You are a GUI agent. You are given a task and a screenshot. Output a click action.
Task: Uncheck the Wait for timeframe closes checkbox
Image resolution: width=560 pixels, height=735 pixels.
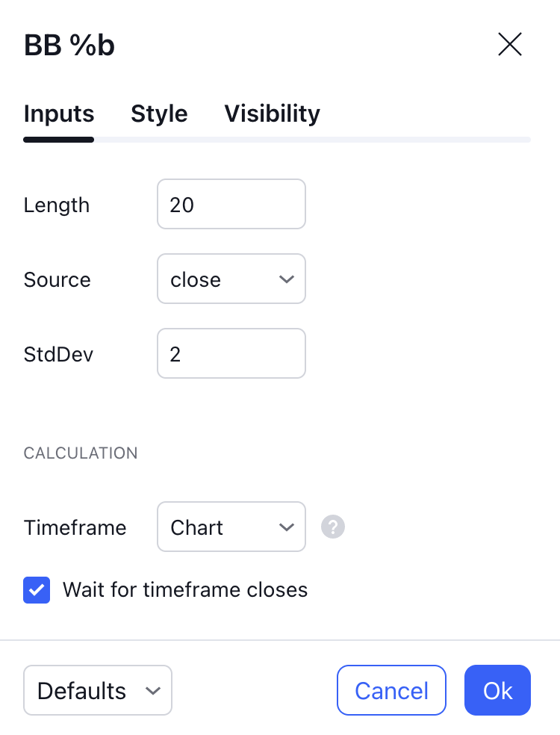click(37, 590)
